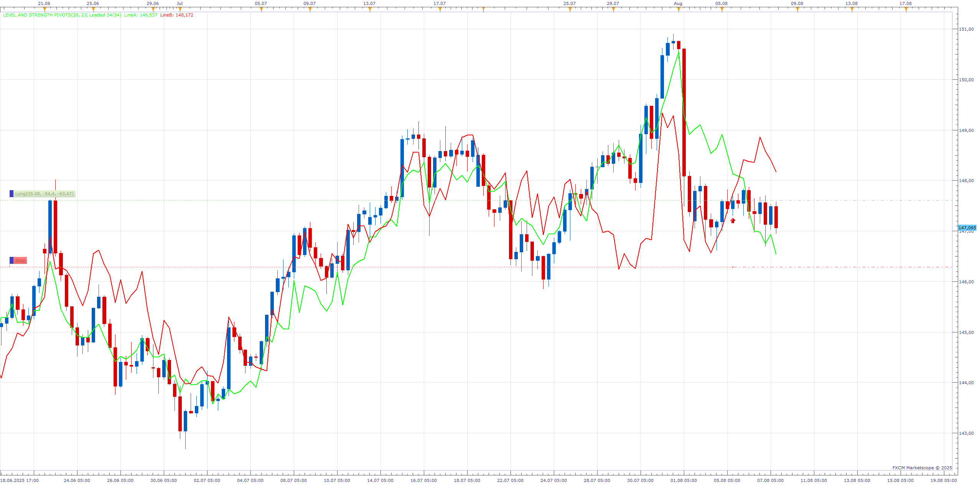Click the blue icon beside the Long order label
The image size is (980, 485).
click(x=12, y=194)
